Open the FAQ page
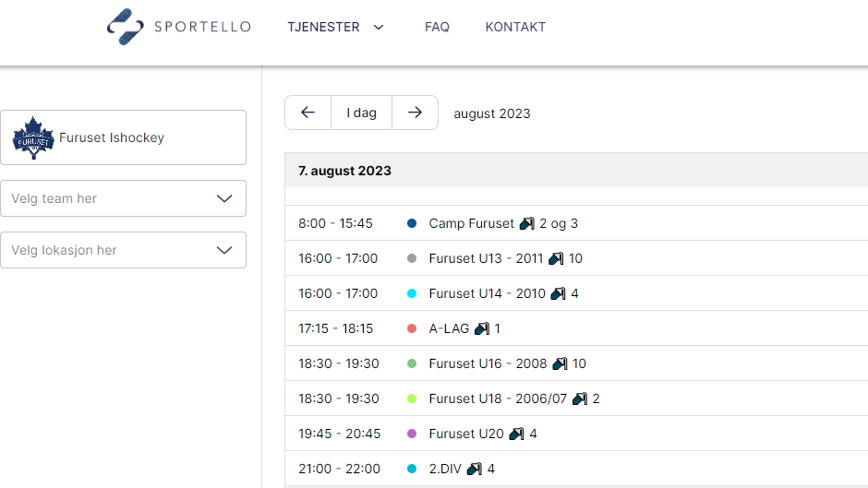Viewport: 868px width, 488px height. point(437,27)
